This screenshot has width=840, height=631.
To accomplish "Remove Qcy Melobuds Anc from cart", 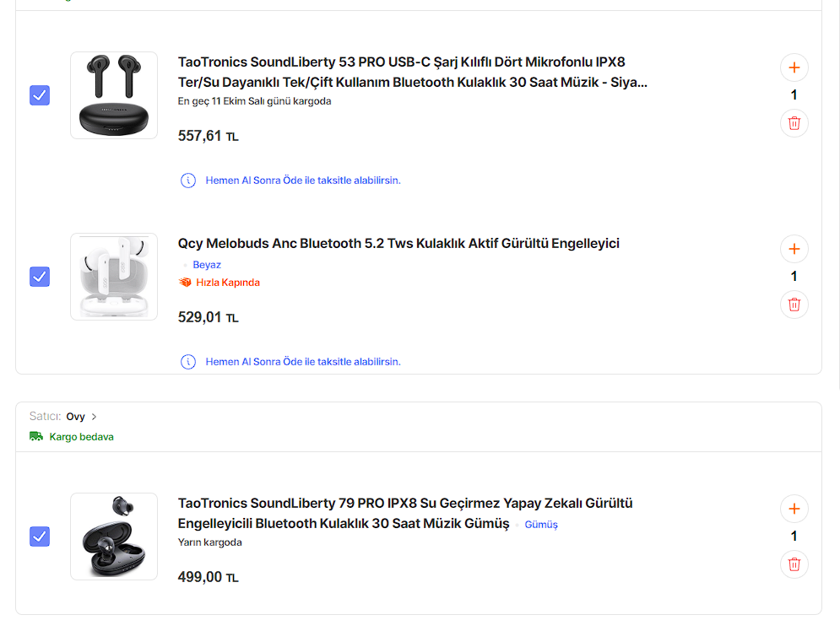I will pyautogui.click(x=794, y=305).
